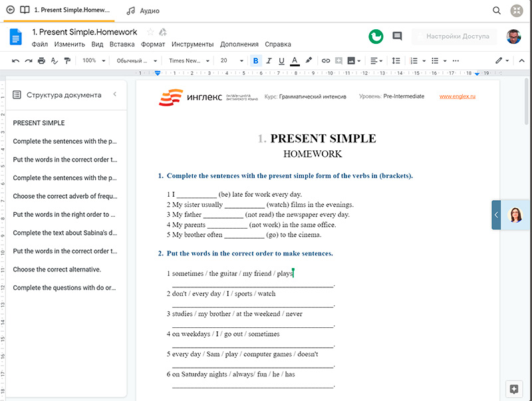Screen dimensions: 532x401
Task: Toggle underline formatting
Action: (x=281, y=61)
